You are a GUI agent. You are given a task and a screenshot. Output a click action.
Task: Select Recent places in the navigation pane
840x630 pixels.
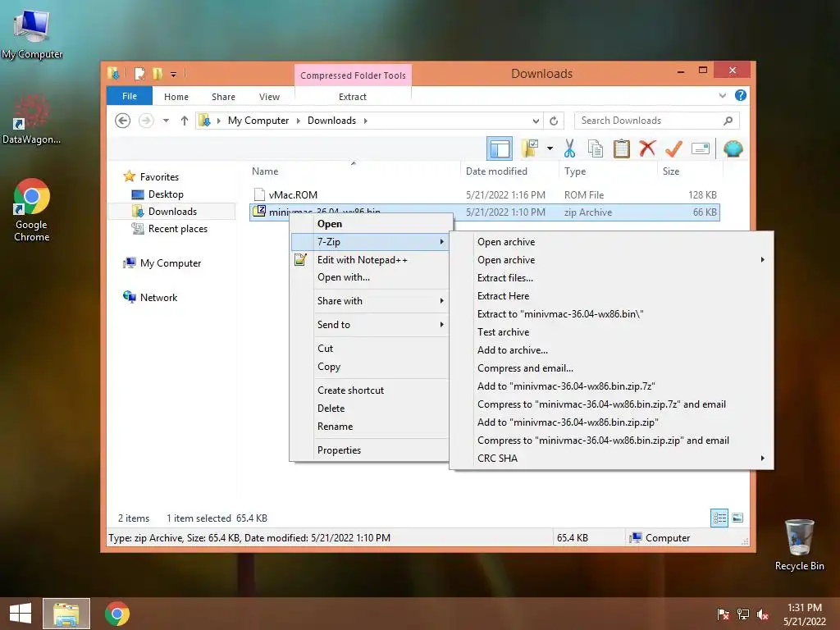pyautogui.click(x=177, y=229)
